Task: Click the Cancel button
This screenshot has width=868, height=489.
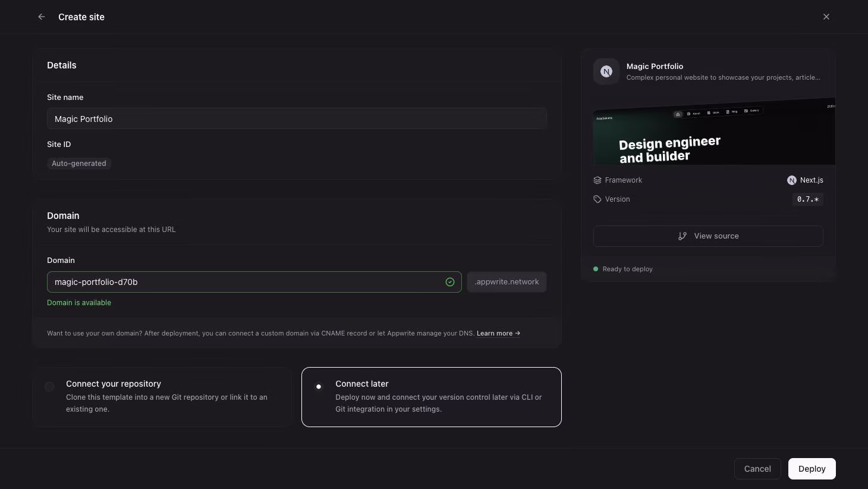Action: (x=757, y=469)
